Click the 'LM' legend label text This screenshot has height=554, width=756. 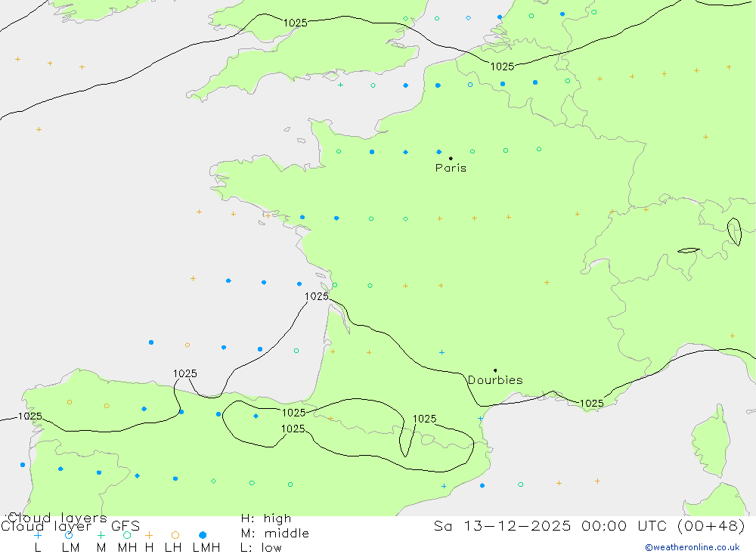[x=71, y=548]
